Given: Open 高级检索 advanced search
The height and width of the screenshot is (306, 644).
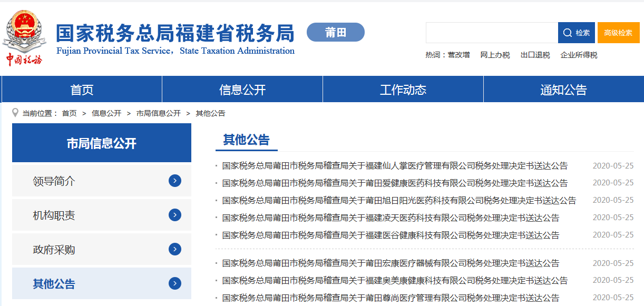Looking at the screenshot, I should click(618, 33).
